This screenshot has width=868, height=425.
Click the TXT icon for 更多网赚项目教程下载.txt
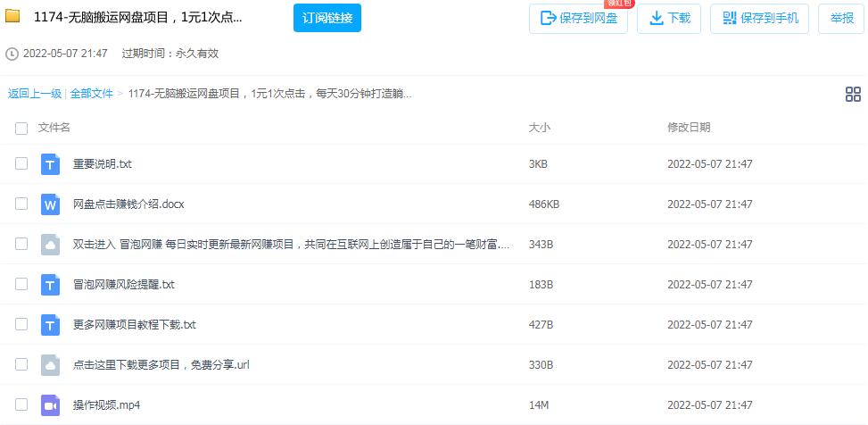50,325
